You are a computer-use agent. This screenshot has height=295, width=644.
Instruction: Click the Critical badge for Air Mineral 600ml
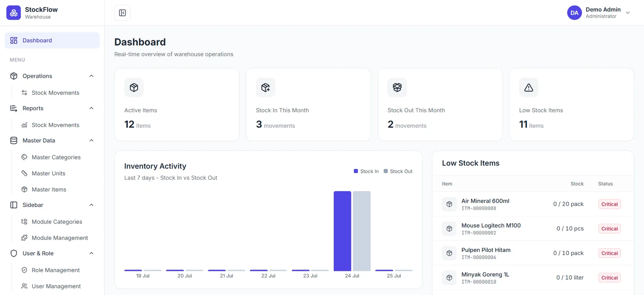pyautogui.click(x=609, y=204)
